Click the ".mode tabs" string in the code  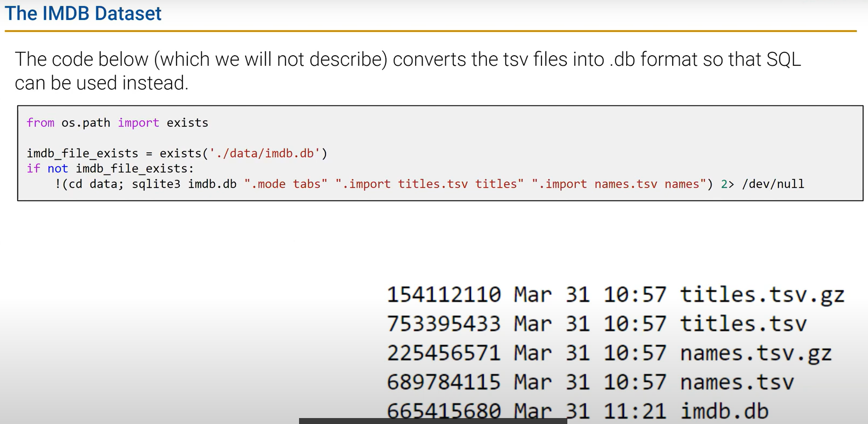(286, 184)
